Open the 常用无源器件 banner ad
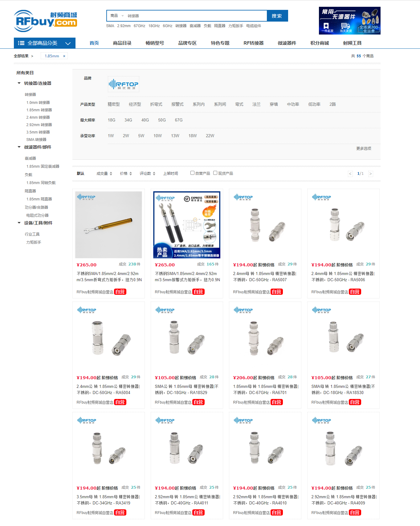The height and width of the screenshot is (526, 420). pyautogui.click(x=349, y=21)
